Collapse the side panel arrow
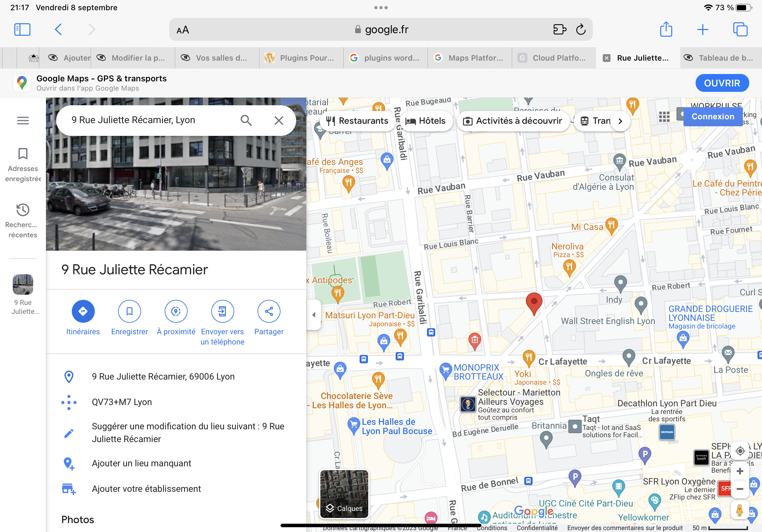 pos(314,315)
